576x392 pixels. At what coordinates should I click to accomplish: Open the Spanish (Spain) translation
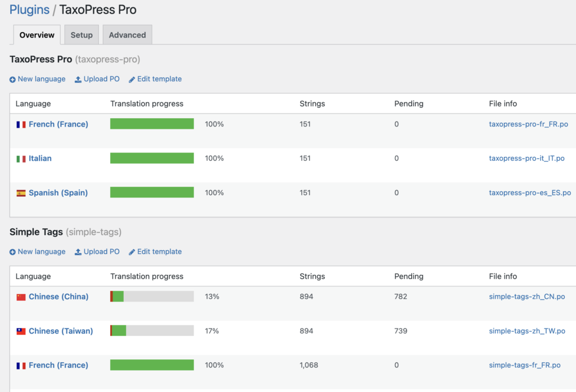(x=58, y=193)
